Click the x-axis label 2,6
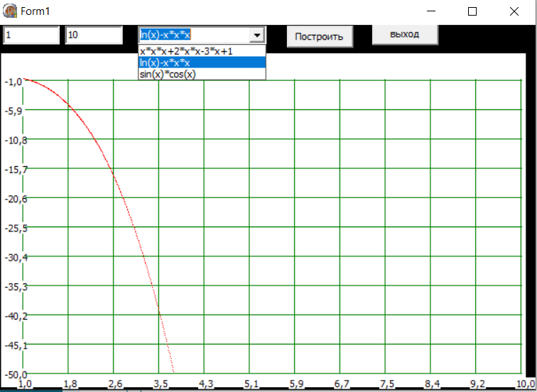The image size is (537, 392). (x=115, y=383)
